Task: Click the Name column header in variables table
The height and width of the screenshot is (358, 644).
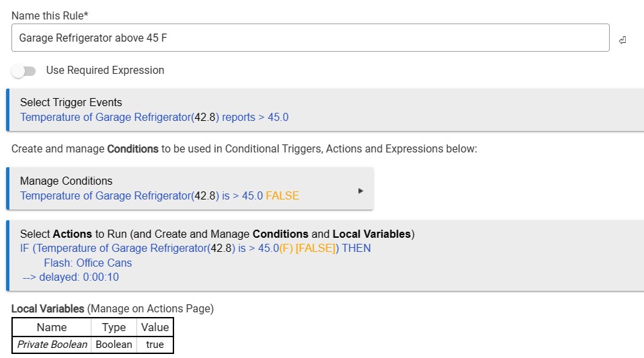Action: 52,327
